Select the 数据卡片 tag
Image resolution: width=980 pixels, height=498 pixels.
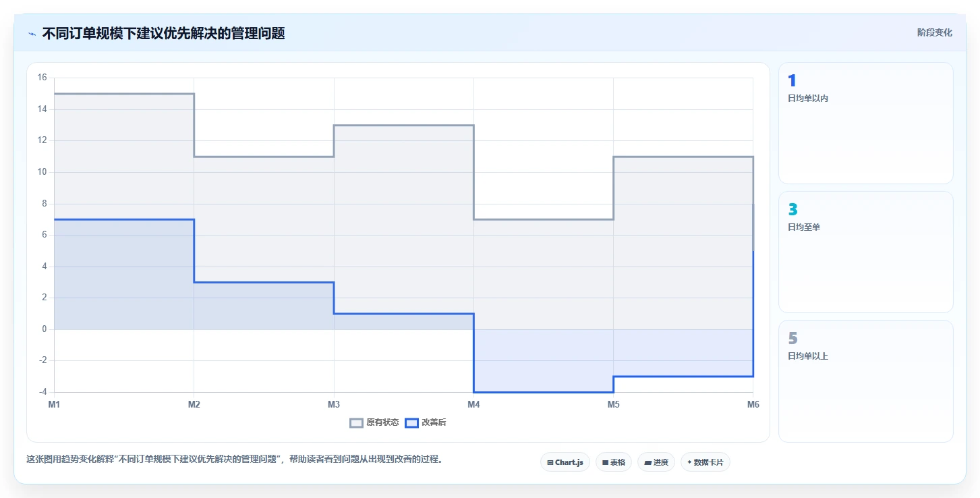pyautogui.click(x=705, y=462)
